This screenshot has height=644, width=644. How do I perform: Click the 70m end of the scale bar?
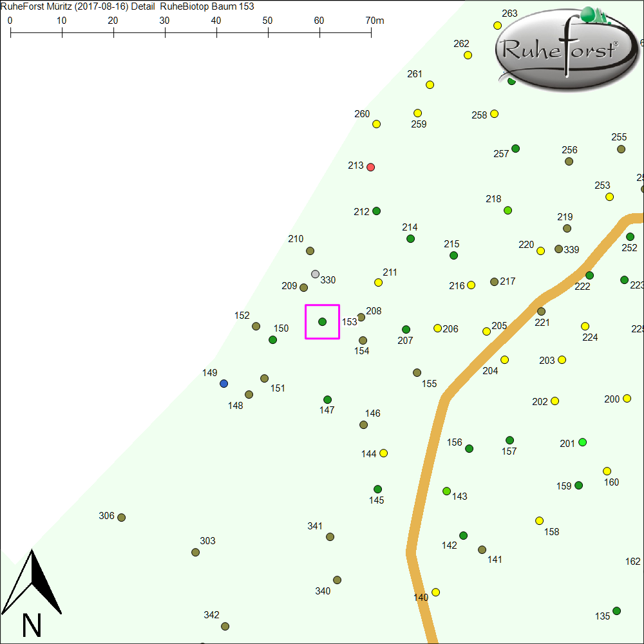[371, 31]
